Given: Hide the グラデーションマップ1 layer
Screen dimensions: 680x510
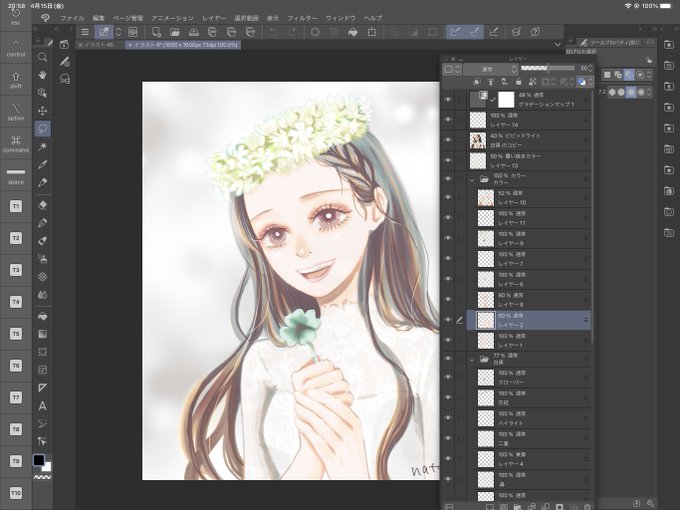Looking at the screenshot, I should [x=448, y=100].
